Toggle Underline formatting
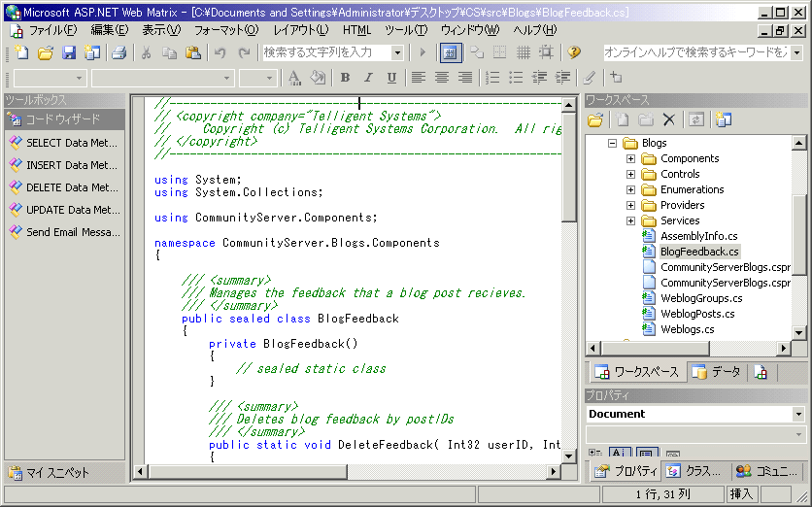812x507 pixels. 391,78
